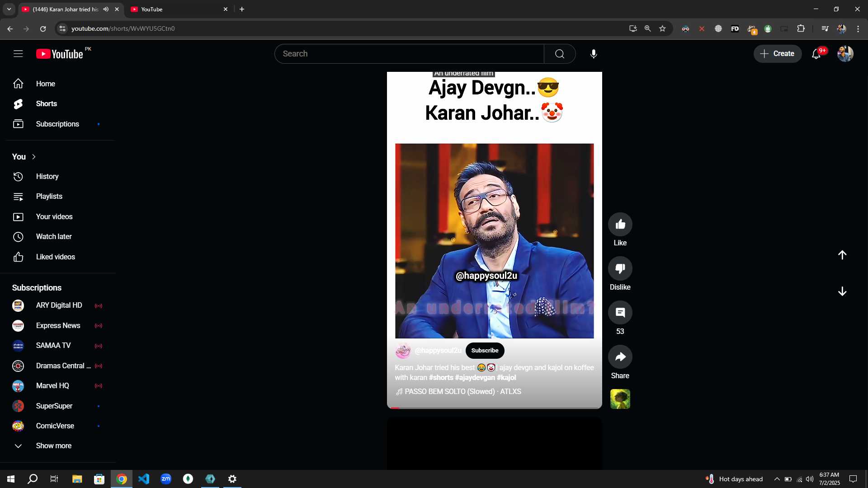Expand subscriptions with Show more

(x=54, y=446)
